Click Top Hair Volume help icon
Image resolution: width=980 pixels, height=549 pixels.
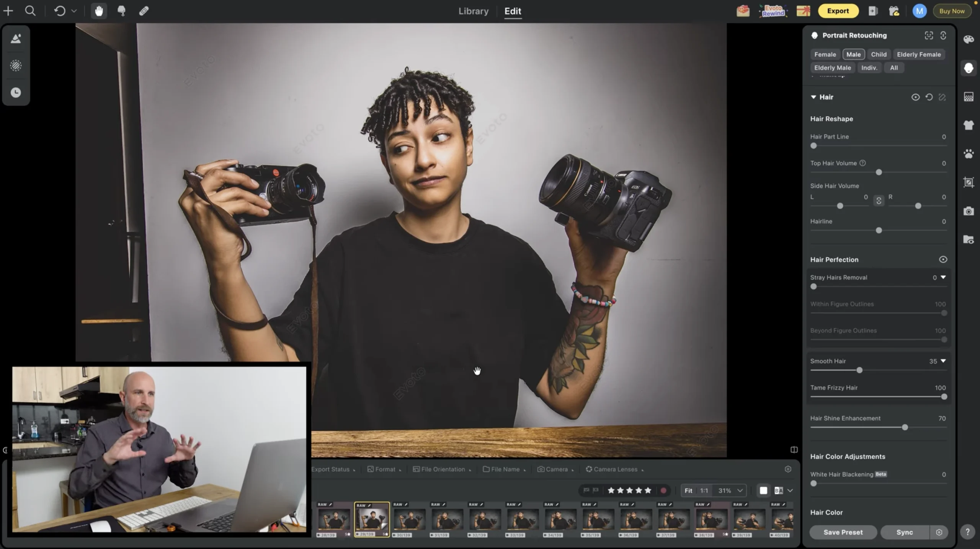click(x=862, y=163)
